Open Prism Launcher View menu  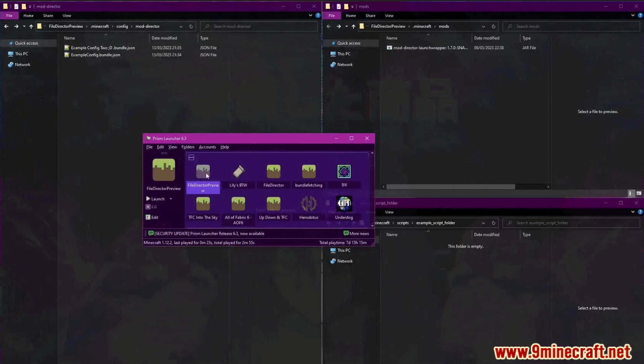click(173, 147)
